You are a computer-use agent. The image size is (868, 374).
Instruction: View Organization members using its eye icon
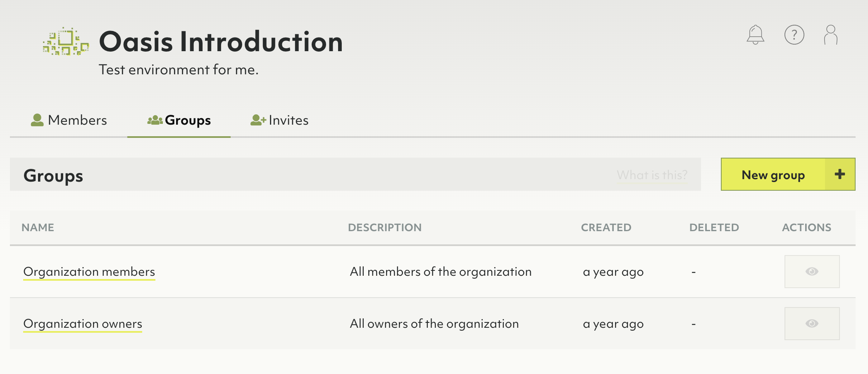pyautogui.click(x=812, y=272)
